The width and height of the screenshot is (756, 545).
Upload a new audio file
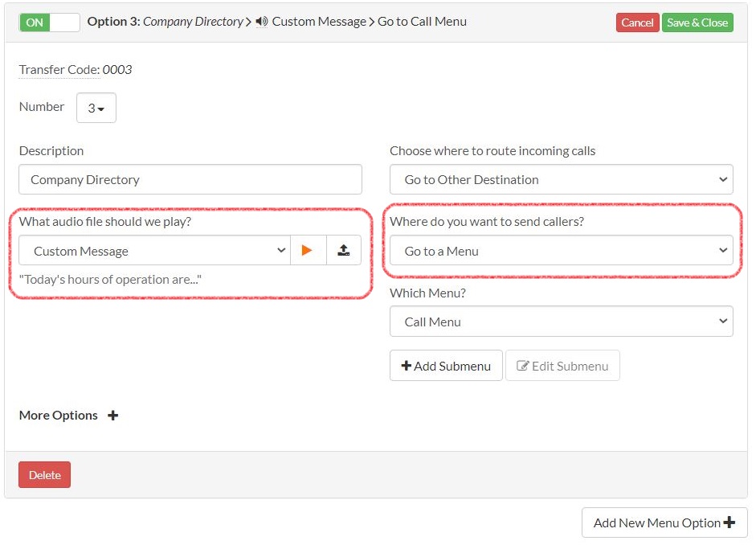tap(344, 250)
